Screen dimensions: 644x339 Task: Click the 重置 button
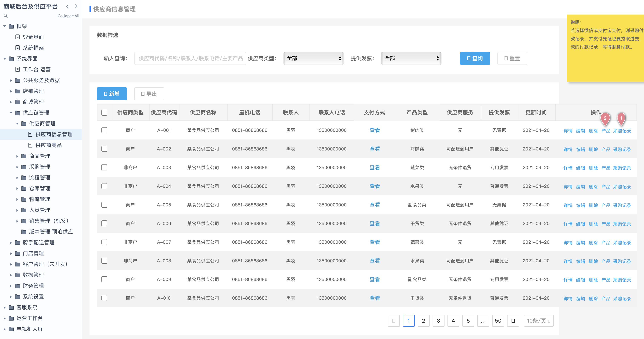512,58
